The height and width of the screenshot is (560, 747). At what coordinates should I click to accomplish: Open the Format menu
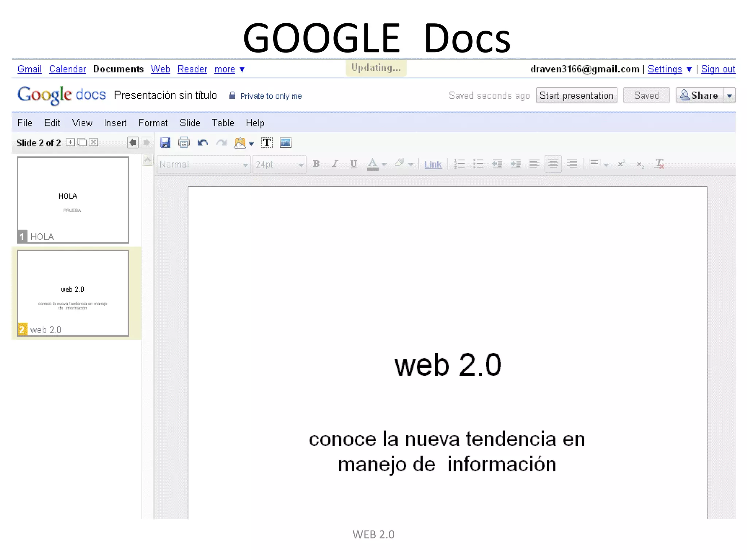(153, 123)
